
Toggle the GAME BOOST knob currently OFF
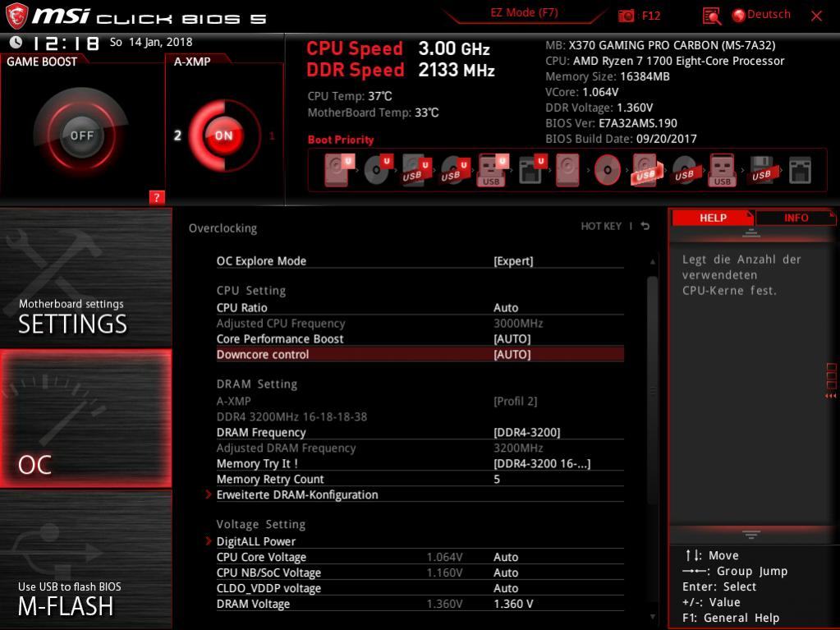81,135
